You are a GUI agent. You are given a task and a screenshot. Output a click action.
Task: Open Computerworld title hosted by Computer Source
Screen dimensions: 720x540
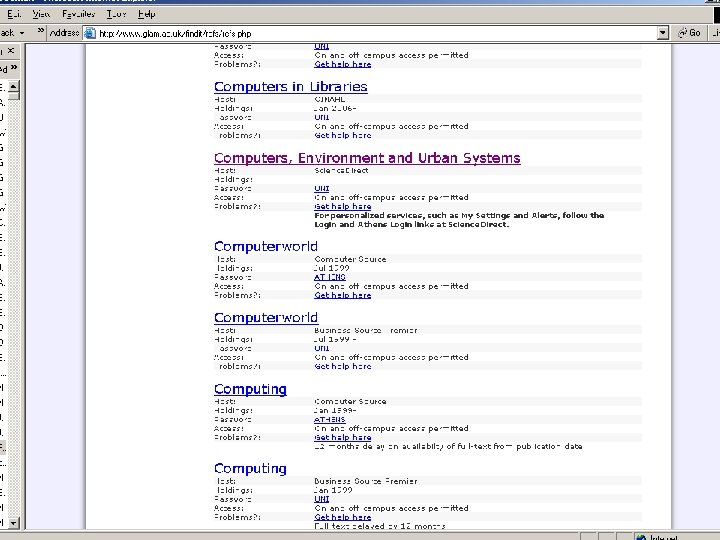pos(266,247)
